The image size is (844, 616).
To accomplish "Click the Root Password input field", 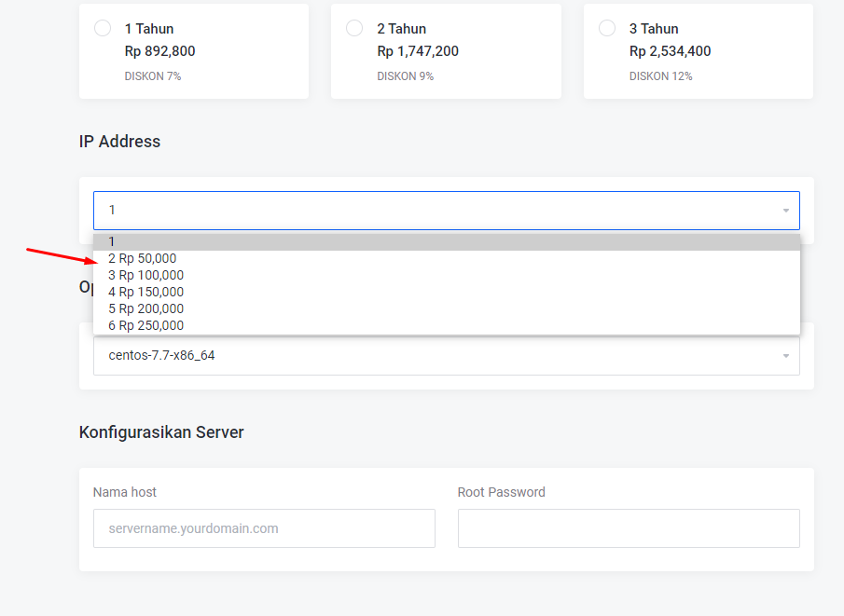I will coord(629,528).
